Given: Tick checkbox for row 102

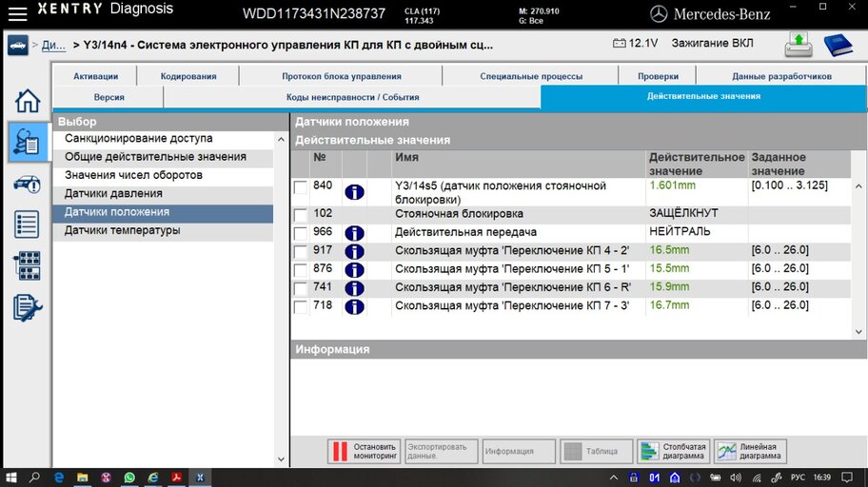Looking at the screenshot, I should click(x=301, y=215).
